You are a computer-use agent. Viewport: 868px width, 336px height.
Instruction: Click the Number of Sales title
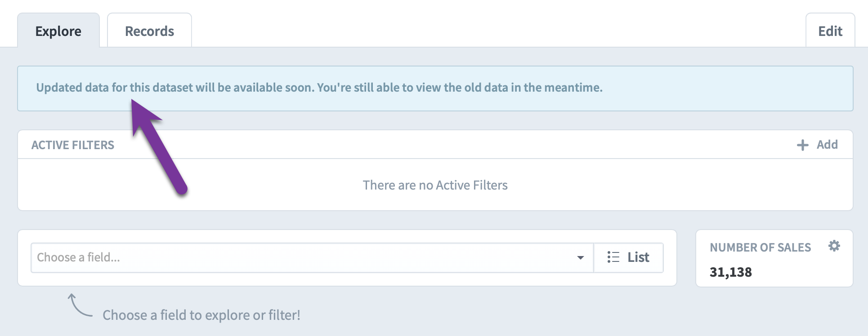coord(761,248)
